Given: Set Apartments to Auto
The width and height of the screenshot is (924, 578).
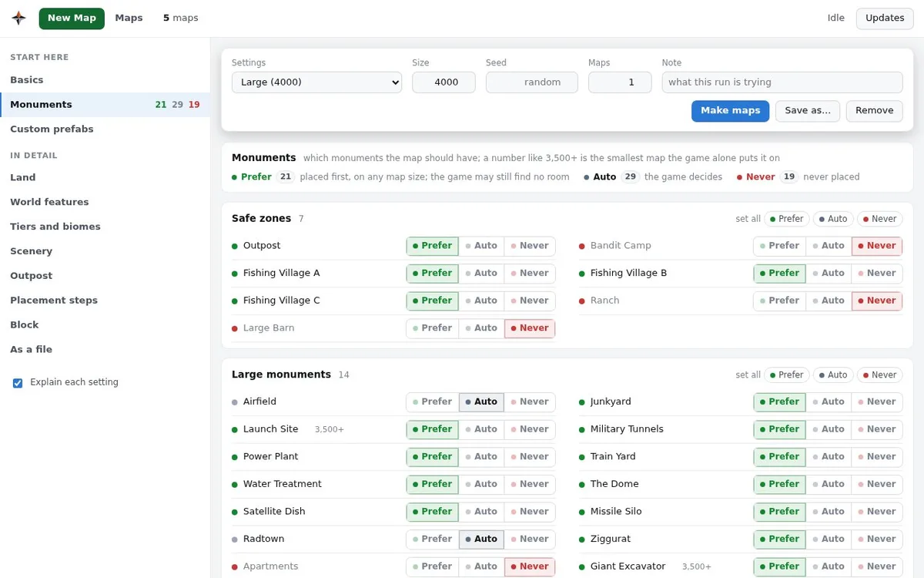Looking at the screenshot, I should (x=481, y=566).
